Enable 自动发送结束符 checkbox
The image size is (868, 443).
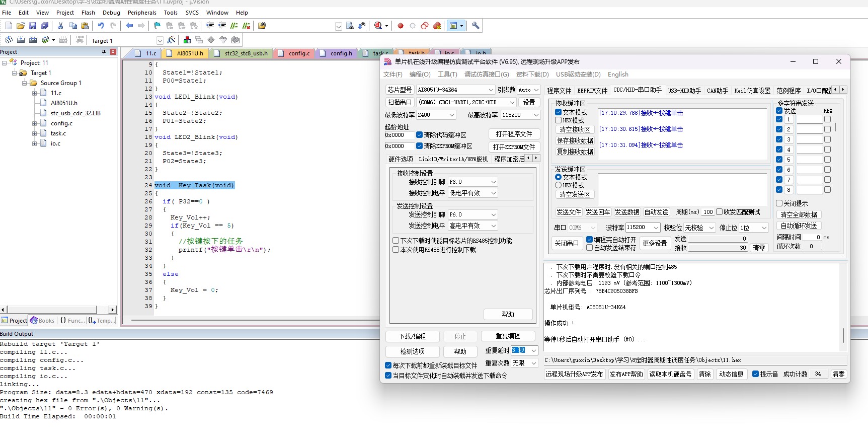coord(589,248)
